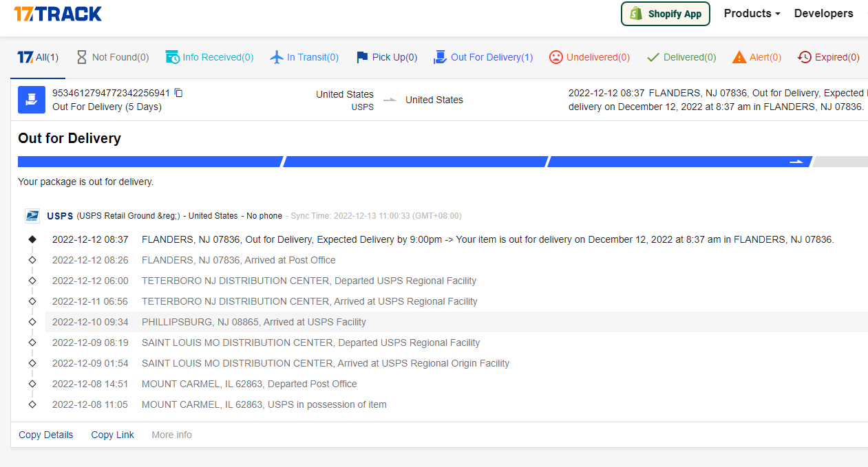Screen dimensions: 868x467
Task: Filter by Pick Up flag
Action: 386,57
